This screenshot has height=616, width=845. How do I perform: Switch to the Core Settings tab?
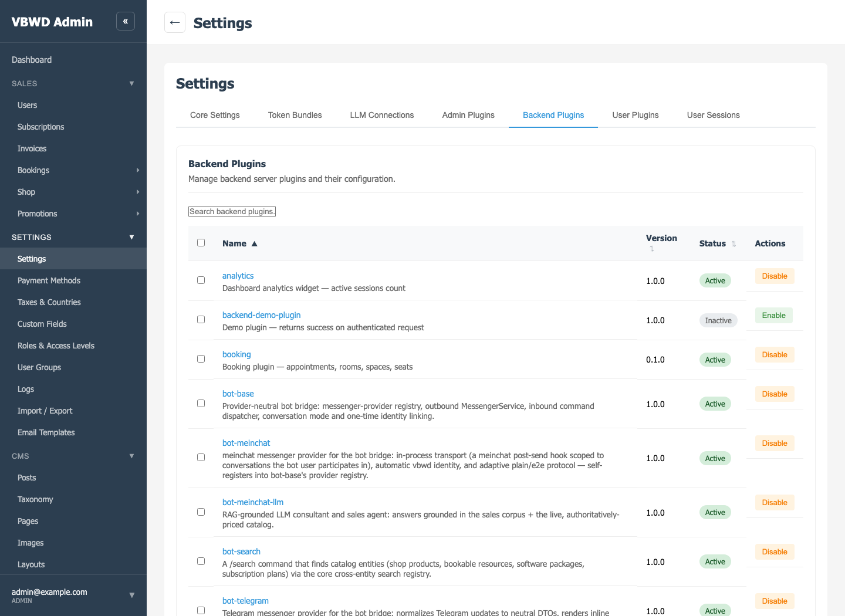[215, 115]
